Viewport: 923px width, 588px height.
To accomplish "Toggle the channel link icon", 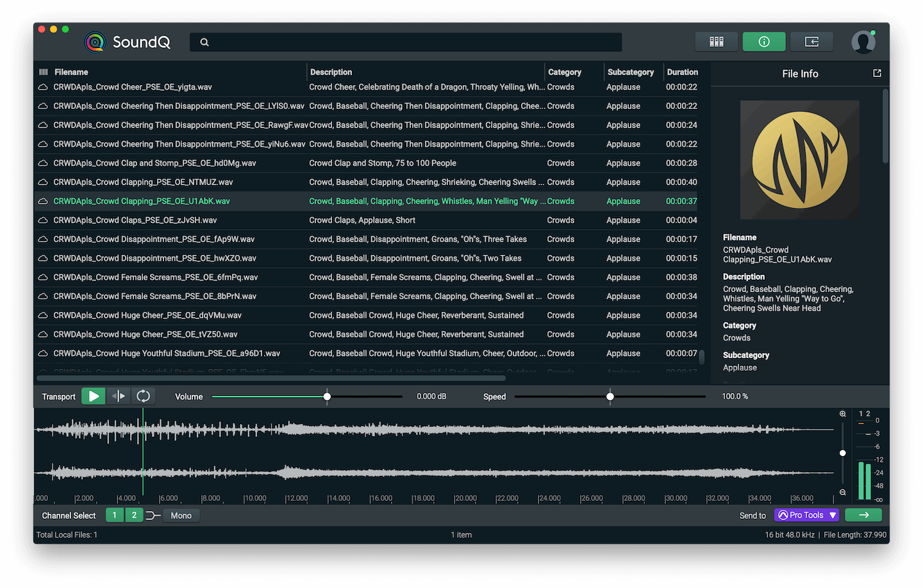I will click(152, 514).
